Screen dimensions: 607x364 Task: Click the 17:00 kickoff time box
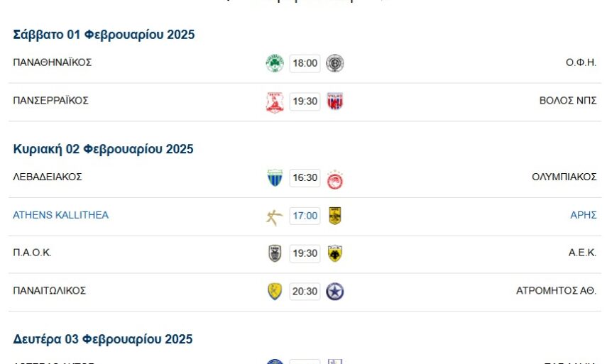coord(305,216)
